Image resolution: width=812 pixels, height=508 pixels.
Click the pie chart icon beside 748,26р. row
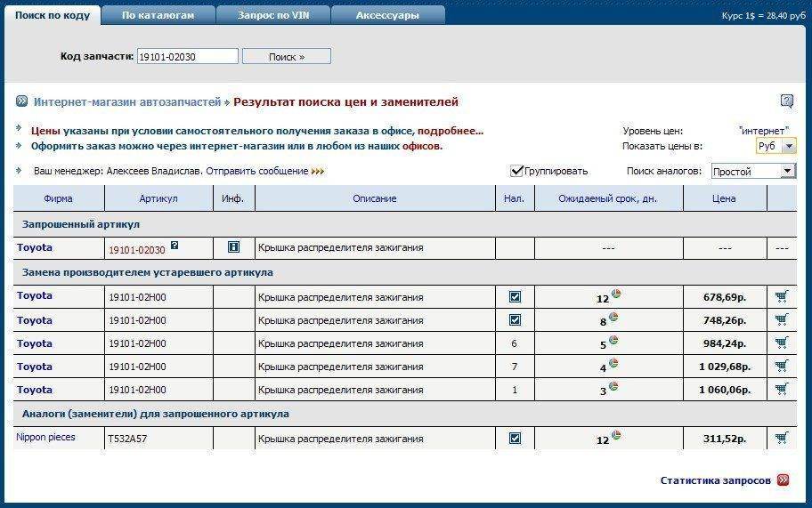[614, 318]
